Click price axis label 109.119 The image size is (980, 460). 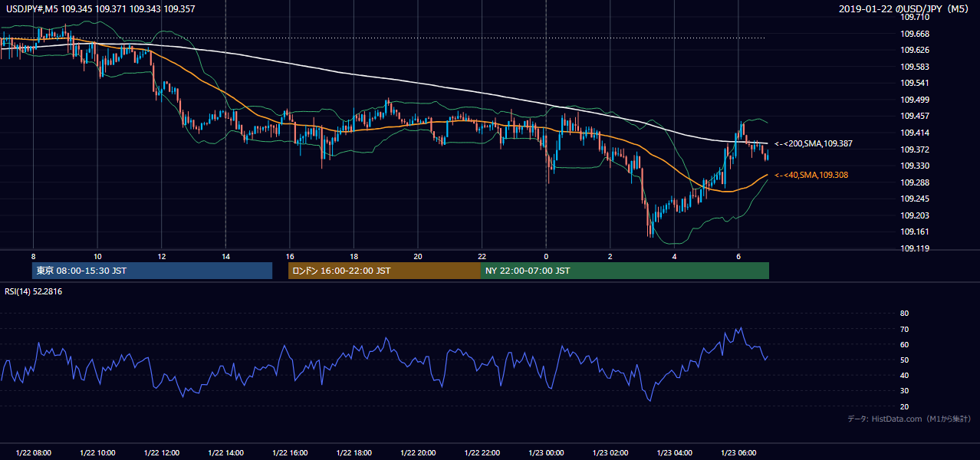[x=915, y=248]
